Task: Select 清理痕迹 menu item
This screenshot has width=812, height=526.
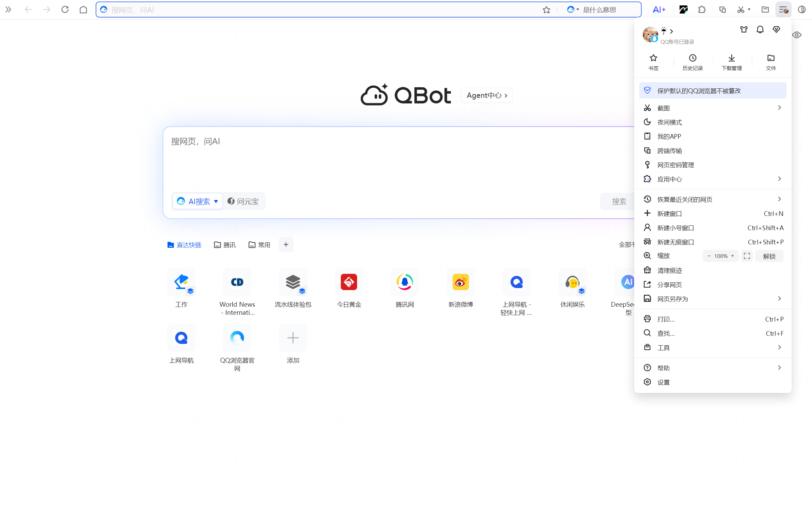Action: click(x=713, y=270)
